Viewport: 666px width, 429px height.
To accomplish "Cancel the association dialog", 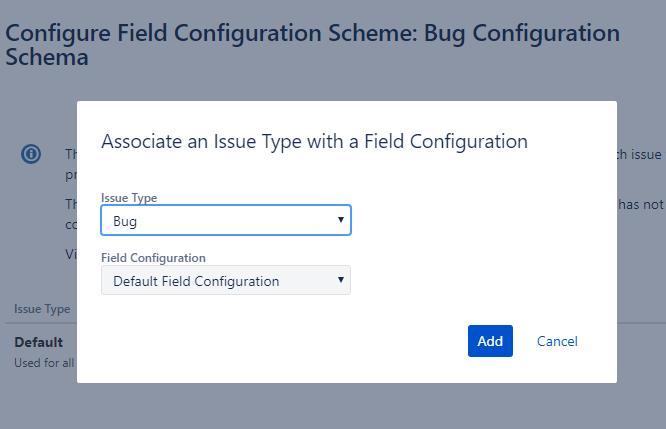I will coord(557,341).
